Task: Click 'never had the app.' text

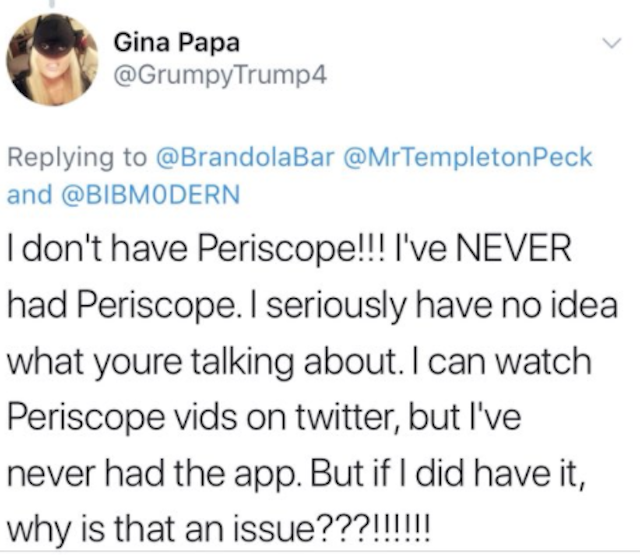Action: 155,474
